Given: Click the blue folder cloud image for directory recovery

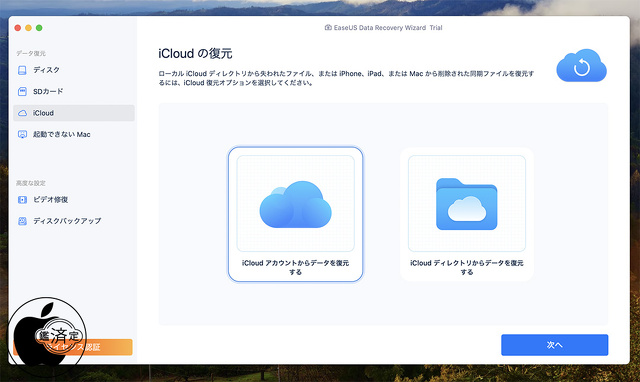Looking at the screenshot, I should click(467, 204).
